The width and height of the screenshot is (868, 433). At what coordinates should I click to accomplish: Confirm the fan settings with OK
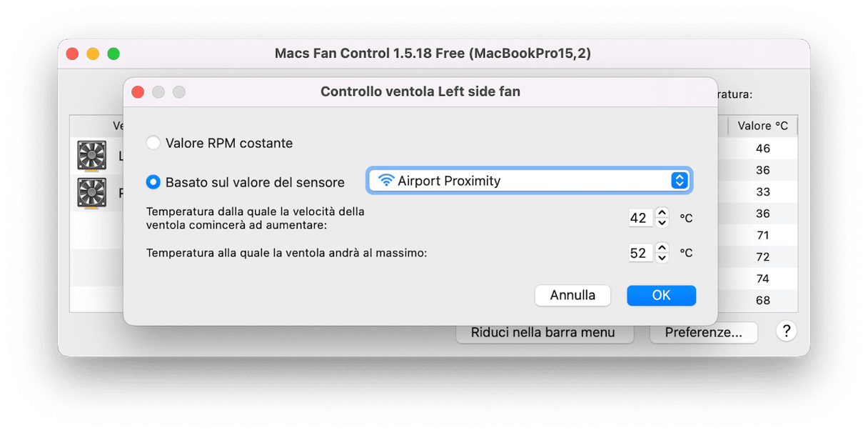tap(661, 295)
